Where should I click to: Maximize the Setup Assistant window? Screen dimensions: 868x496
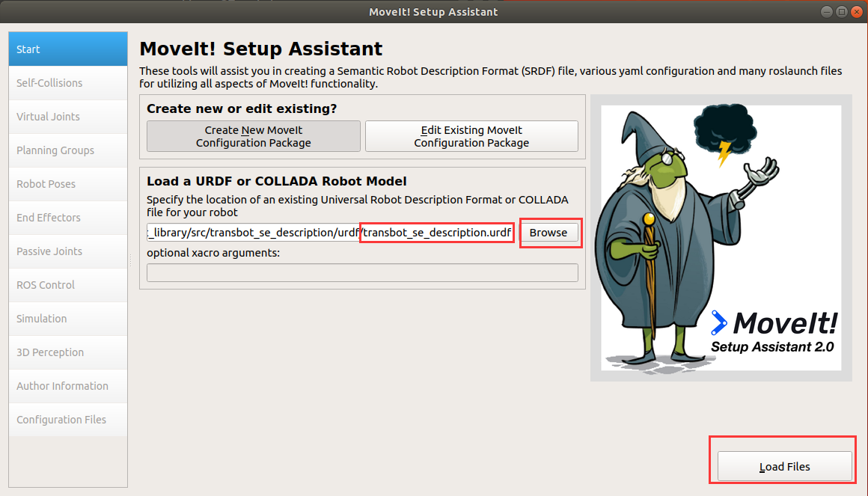click(x=841, y=12)
